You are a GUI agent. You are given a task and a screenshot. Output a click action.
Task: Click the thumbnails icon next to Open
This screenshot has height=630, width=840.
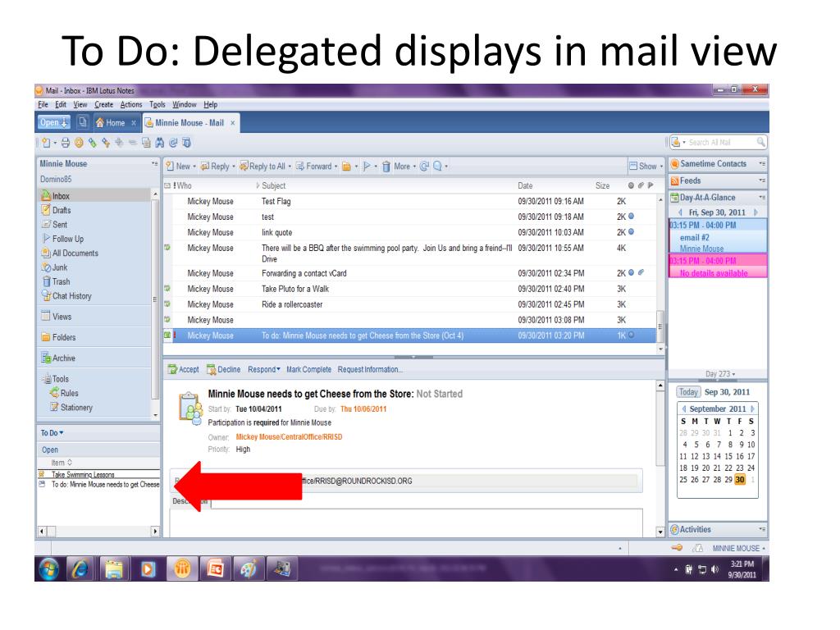83,122
